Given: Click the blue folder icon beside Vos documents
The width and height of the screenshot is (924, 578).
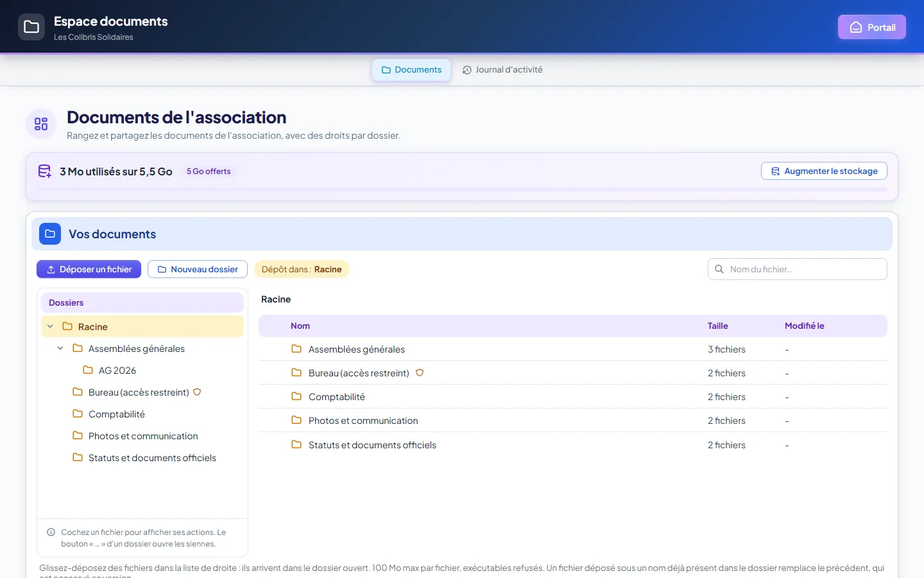Looking at the screenshot, I should click(x=50, y=234).
